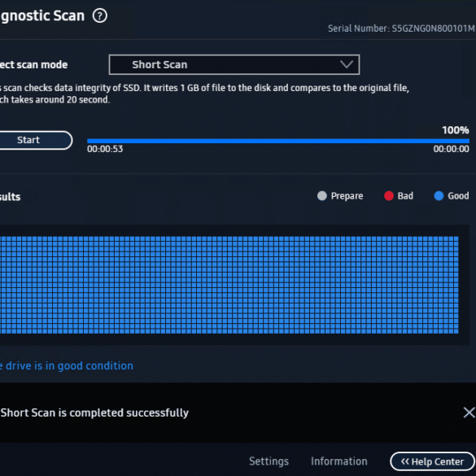
Task: Click the gray Prepare legend dot
Action: tap(321, 196)
